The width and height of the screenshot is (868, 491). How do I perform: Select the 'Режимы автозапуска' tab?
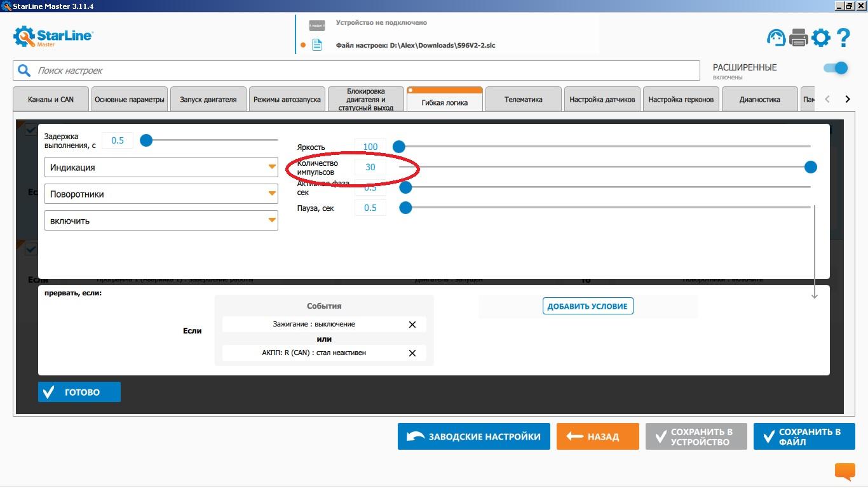pos(287,100)
